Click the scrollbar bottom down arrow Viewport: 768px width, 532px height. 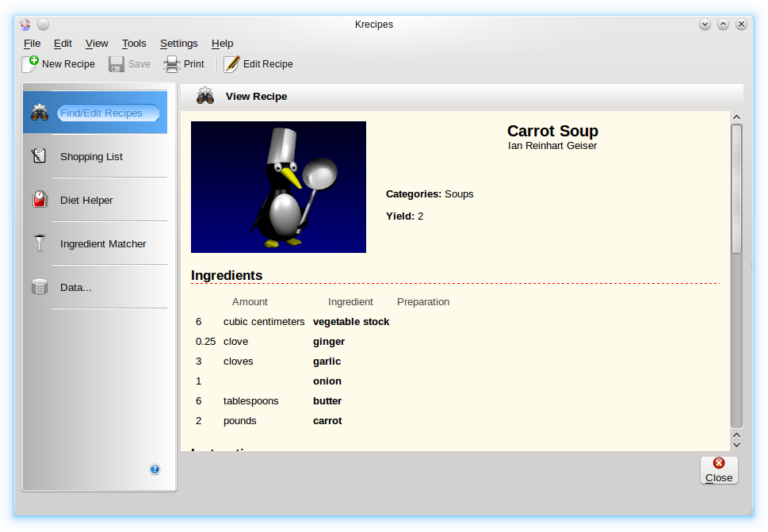(x=736, y=445)
